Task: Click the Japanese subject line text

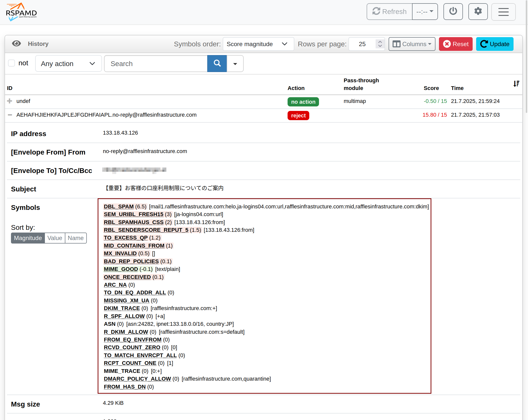Action: point(163,188)
